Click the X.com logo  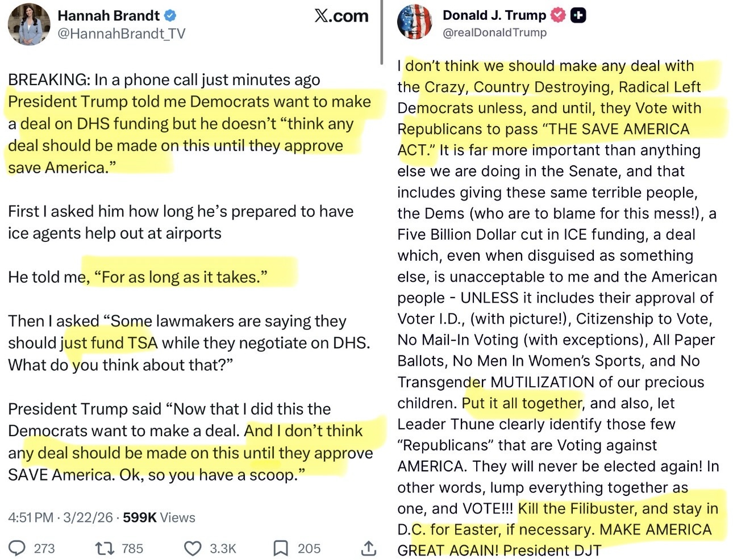click(x=341, y=16)
